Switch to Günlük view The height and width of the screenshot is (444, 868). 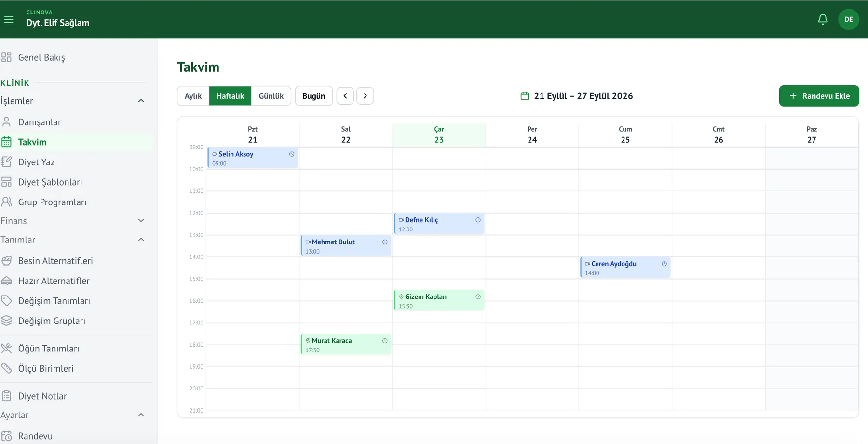[271, 96]
